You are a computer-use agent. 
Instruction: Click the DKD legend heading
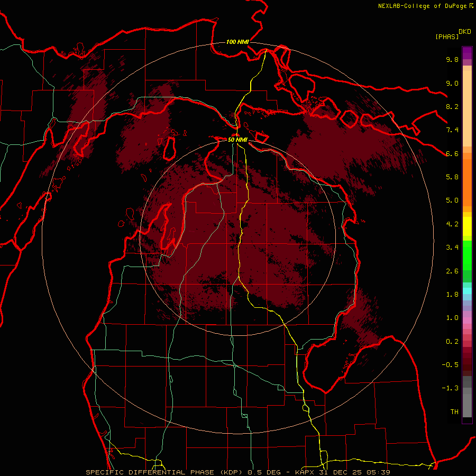click(464, 32)
